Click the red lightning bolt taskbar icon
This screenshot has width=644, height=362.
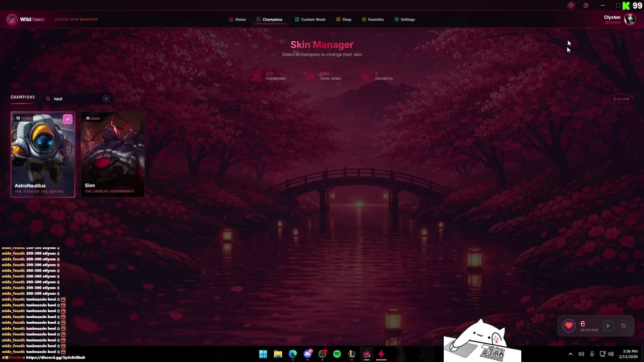coord(381,354)
